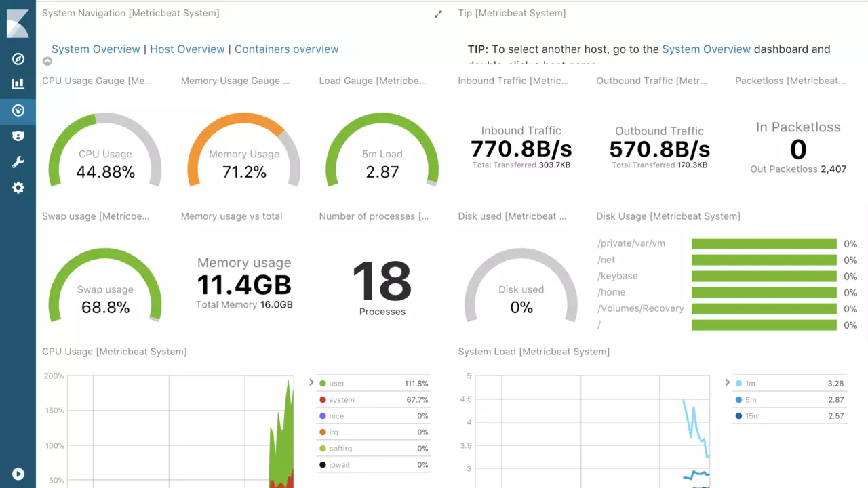
Task: Open Dev Tools via the wrench icon
Action: pyautogui.click(x=18, y=162)
